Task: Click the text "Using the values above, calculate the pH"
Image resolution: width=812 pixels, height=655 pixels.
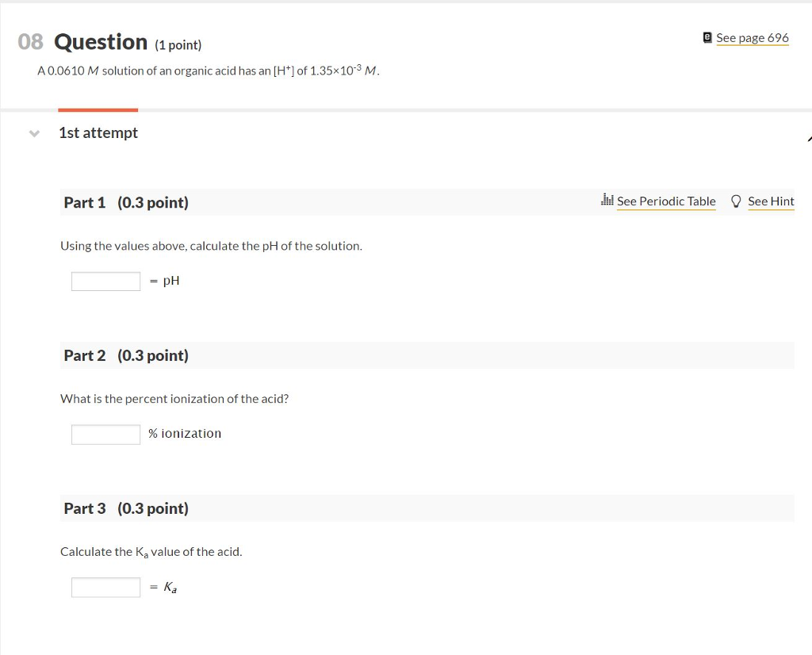Action: tap(169, 246)
